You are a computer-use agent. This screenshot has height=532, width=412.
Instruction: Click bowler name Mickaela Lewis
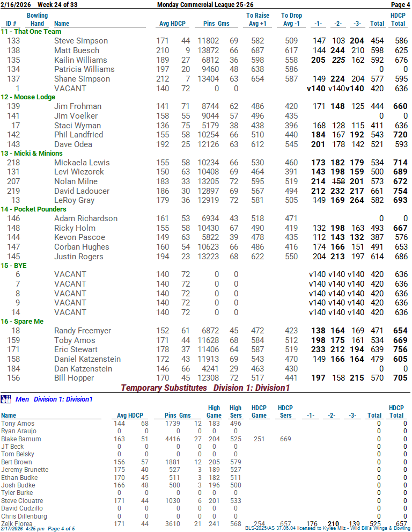82,163
